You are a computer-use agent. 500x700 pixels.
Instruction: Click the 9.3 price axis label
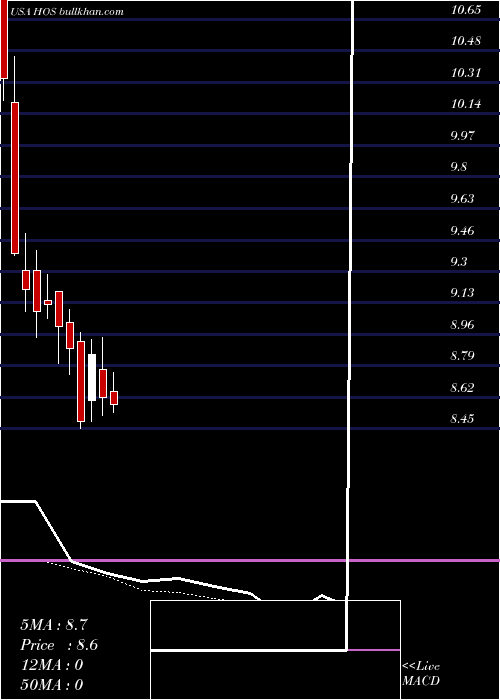(x=459, y=261)
